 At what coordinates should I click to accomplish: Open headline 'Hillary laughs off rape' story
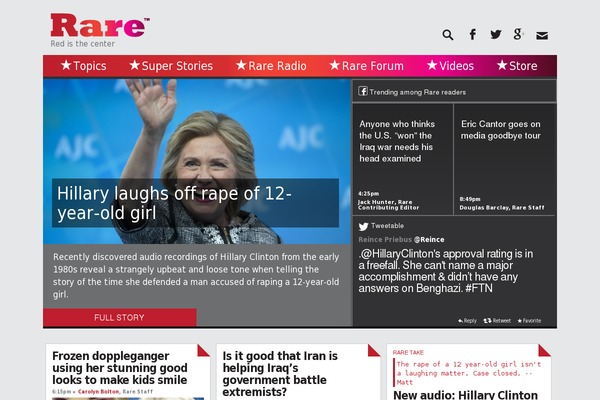174,203
